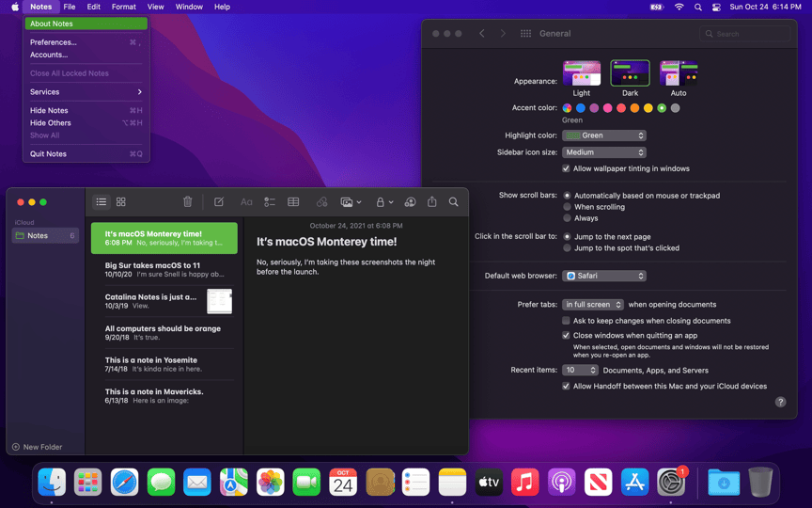The width and height of the screenshot is (812, 508).
Task: Pick the graphite accent color
Action: (675, 108)
